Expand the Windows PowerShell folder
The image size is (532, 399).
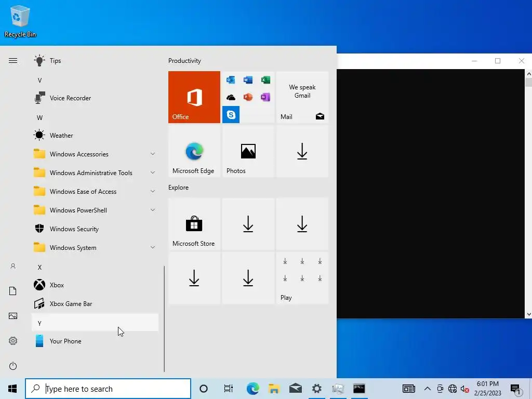pos(95,210)
